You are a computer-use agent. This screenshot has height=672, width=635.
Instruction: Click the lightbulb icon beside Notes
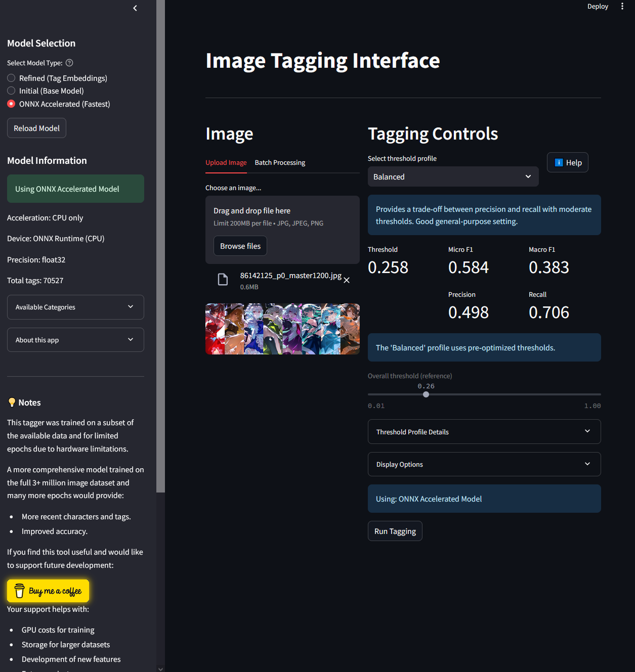click(12, 402)
